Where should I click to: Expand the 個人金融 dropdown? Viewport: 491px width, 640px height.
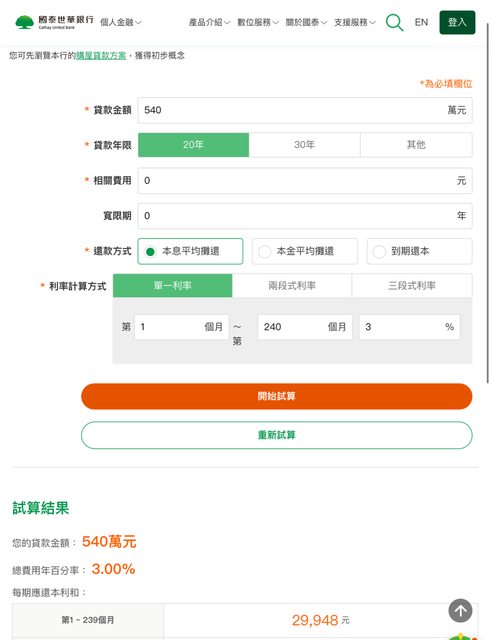[x=121, y=22]
